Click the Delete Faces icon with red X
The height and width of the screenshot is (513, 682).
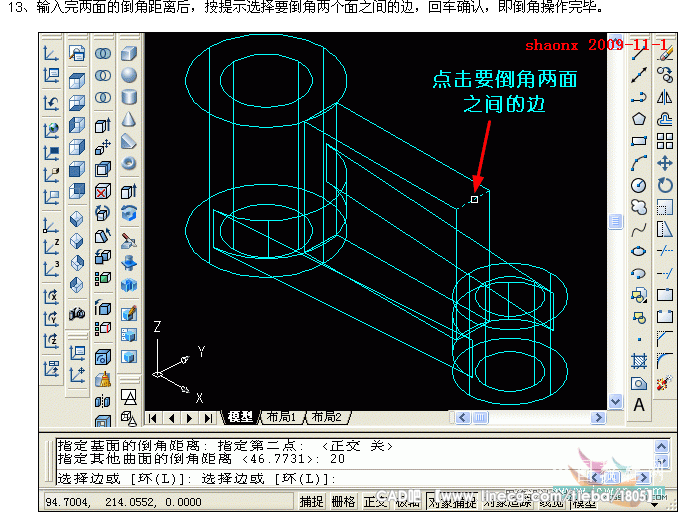103,191
